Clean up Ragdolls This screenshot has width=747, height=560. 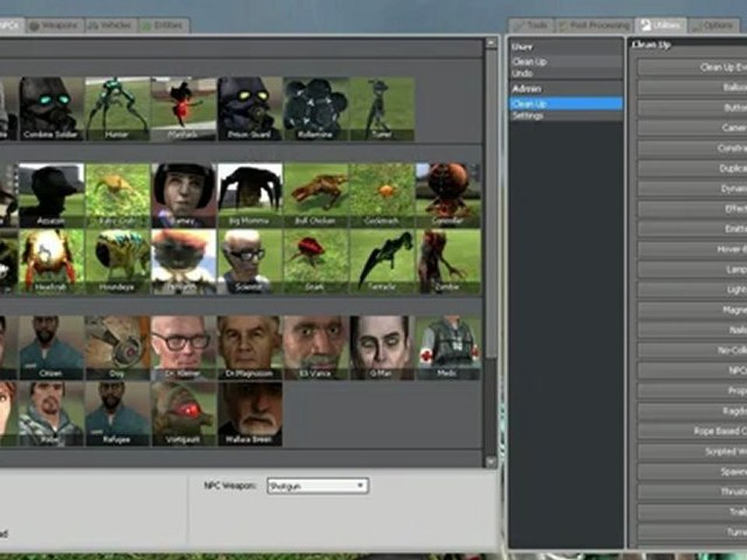coord(693,411)
